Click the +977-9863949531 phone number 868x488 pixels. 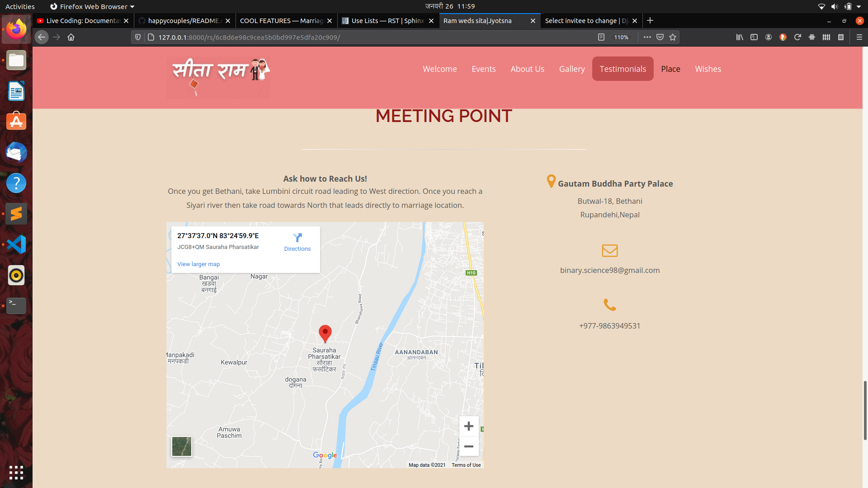pos(609,326)
